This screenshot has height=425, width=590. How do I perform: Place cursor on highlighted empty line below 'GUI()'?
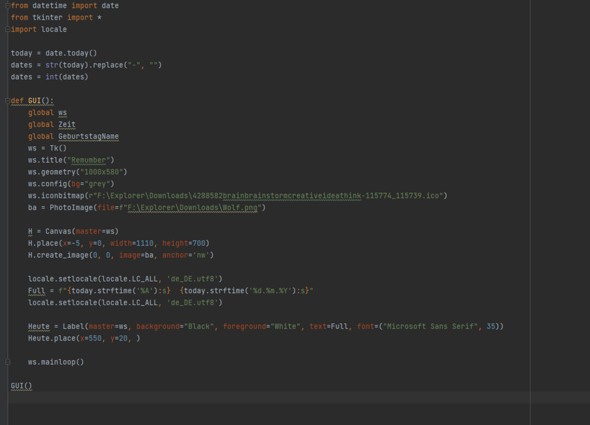[x=299, y=398]
